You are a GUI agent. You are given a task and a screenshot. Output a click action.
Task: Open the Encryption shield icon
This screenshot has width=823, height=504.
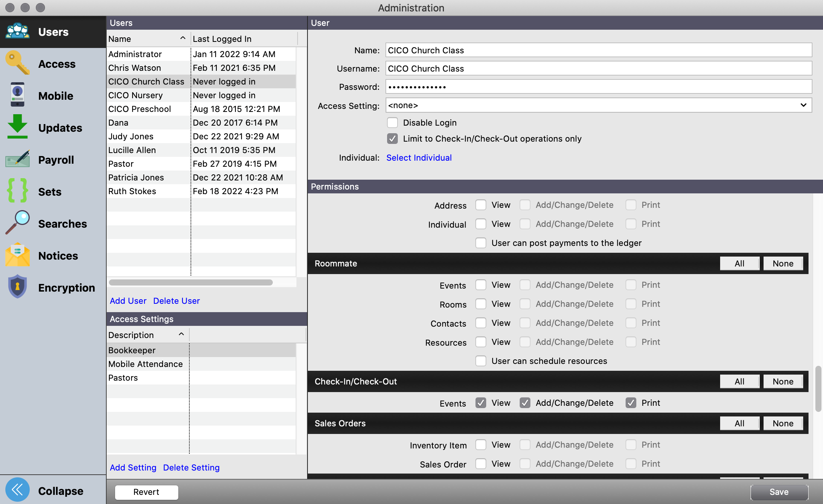pyautogui.click(x=18, y=287)
